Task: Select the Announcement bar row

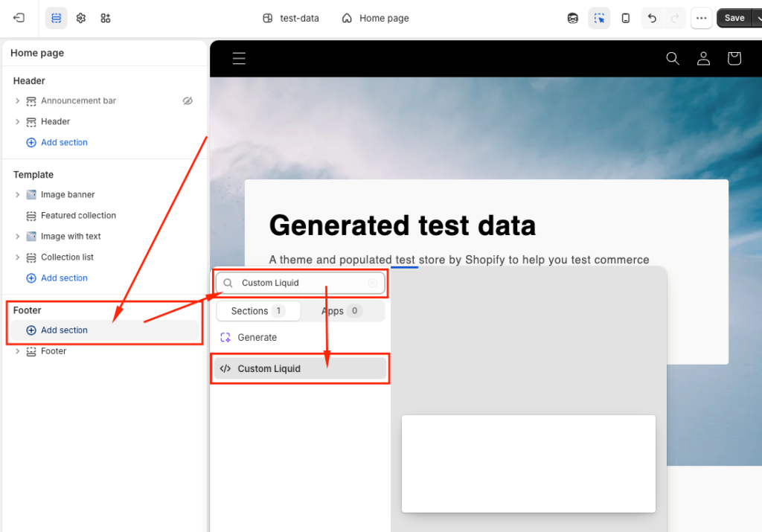Action: click(x=104, y=100)
